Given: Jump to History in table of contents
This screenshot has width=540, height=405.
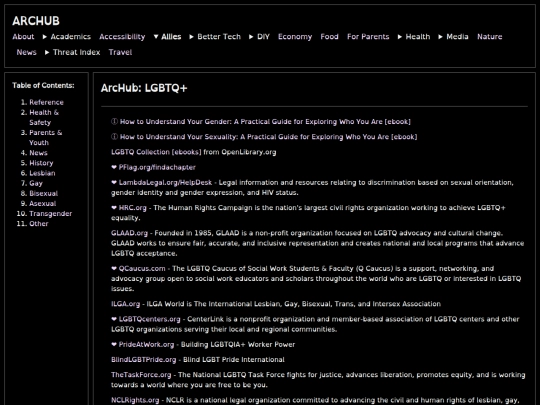Looking at the screenshot, I should [41, 163].
